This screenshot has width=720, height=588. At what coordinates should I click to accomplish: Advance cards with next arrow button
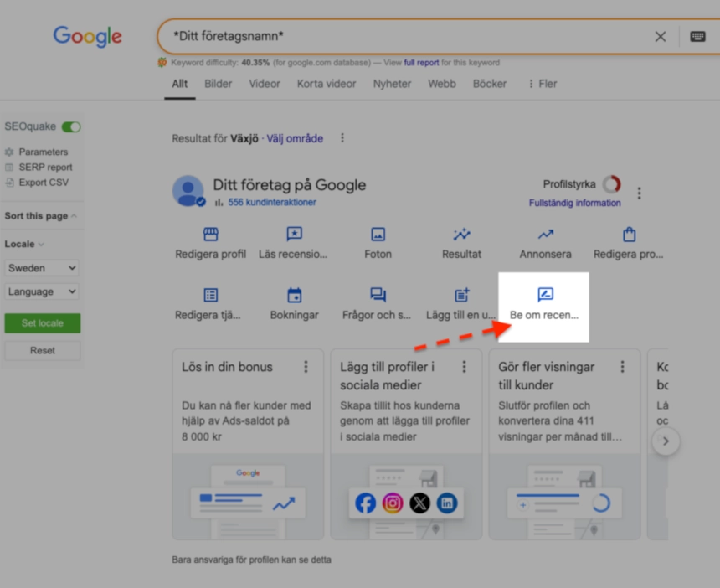coord(666,441)
